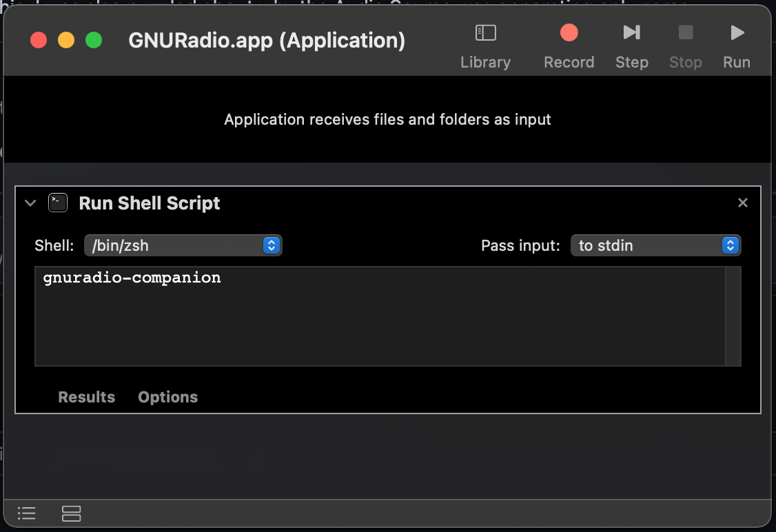Collapse the Run Shell Script action
Viewport: 776px width, 532px height.
30,203
